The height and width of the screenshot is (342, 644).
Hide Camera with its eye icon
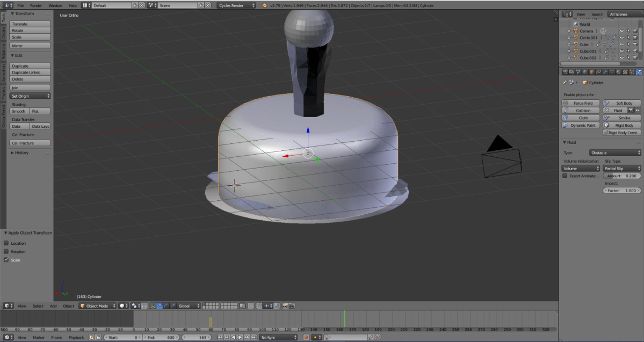click(x=622, y=31)
